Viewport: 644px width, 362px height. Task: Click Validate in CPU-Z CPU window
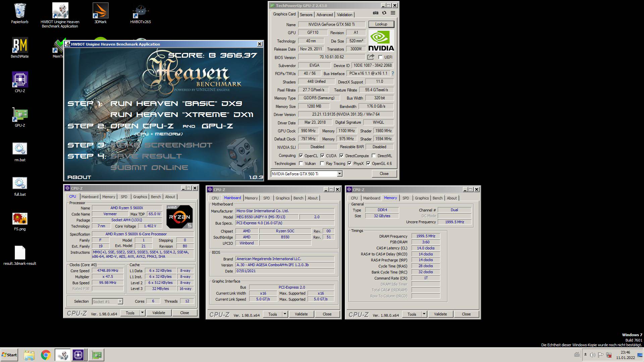[159, 313]
